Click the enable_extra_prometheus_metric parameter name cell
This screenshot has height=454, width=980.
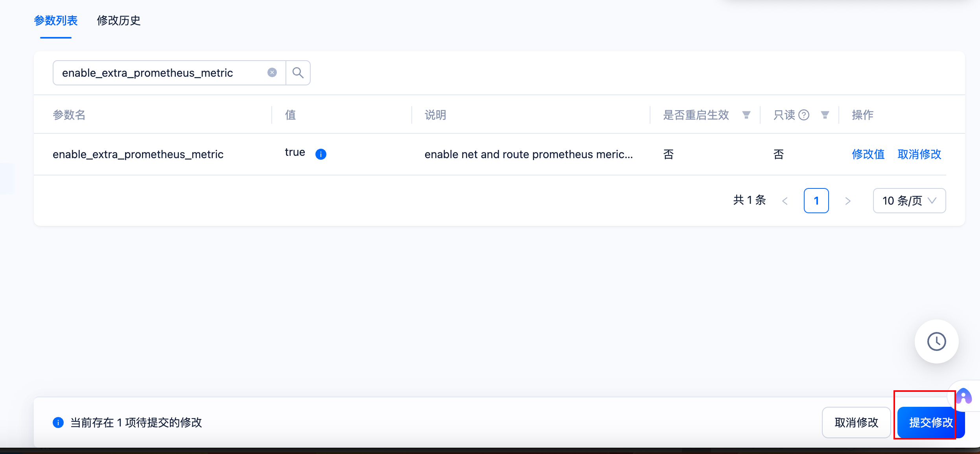[138, 154]
